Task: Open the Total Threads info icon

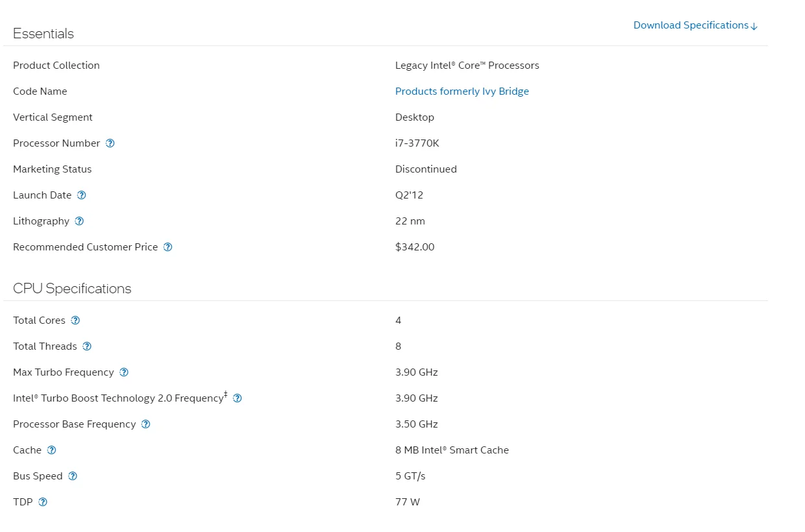Action: (x=87, y=346)
